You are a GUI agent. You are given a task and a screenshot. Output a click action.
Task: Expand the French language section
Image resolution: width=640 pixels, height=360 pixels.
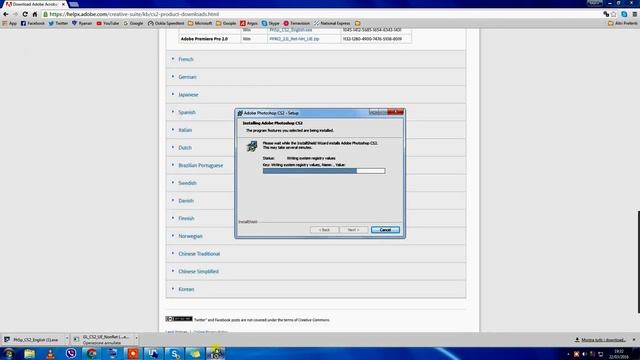(316, 59)
